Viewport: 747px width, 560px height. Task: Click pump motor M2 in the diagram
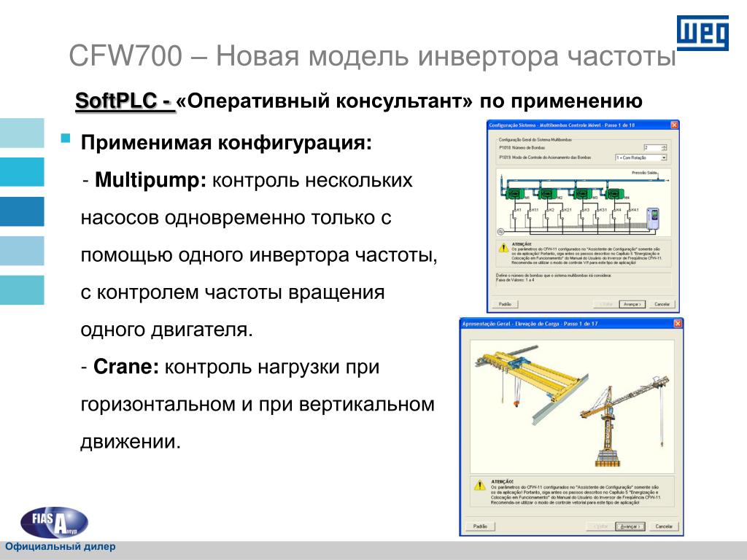547,194
